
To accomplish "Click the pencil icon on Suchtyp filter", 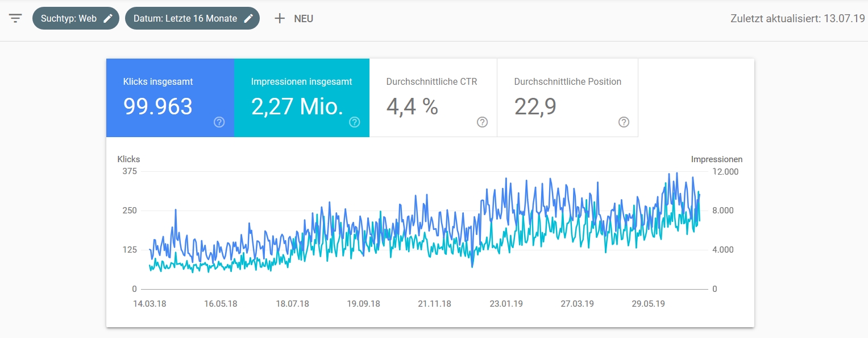I will click(x=107, y=18).
